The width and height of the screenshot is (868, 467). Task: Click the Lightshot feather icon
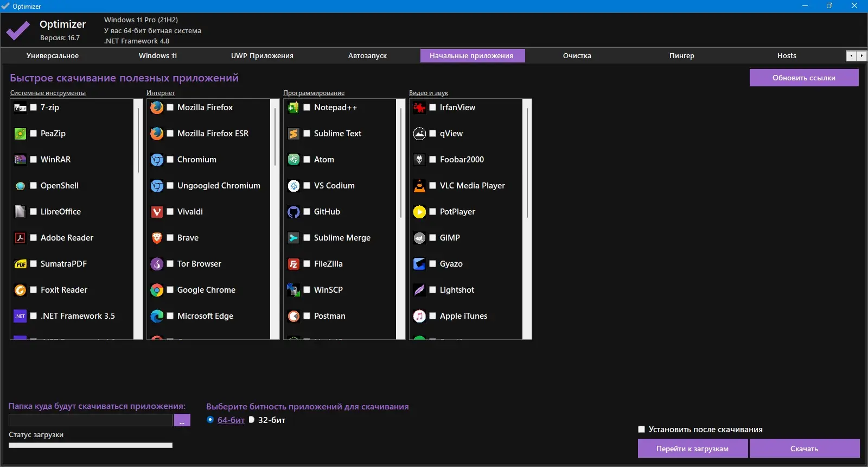click(x=419, y=290)
